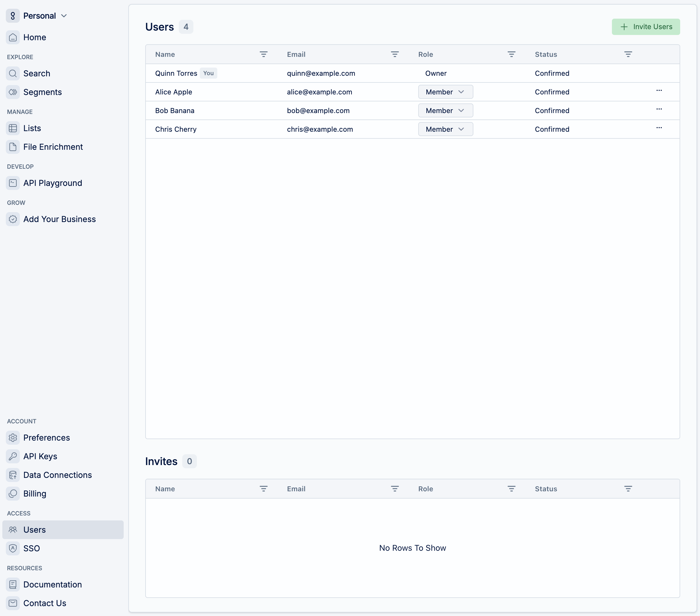Image resolution: width=700 pixels, height=616 pixels.
Task: Go to API Keys in sidebar
Action: click(40, 456)
